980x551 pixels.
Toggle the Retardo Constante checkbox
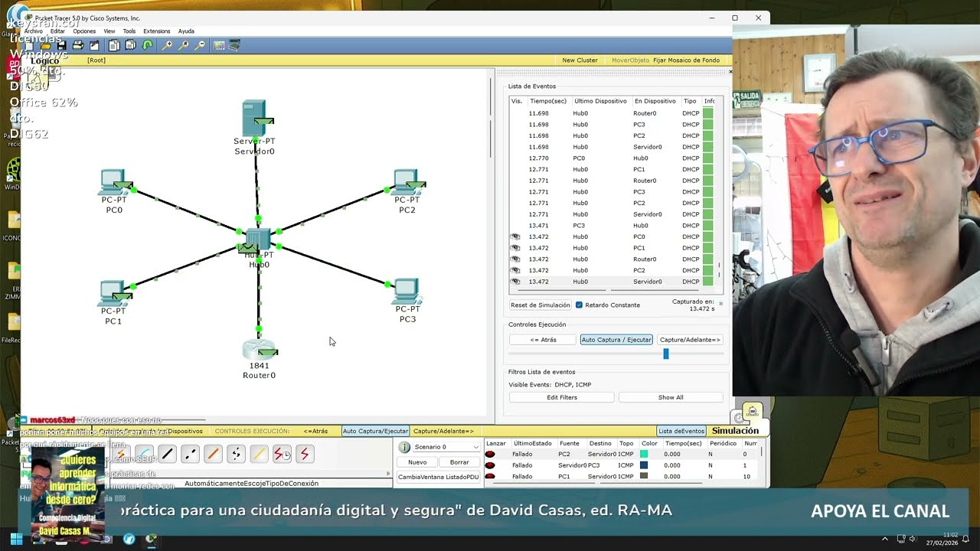coord(579,305)
